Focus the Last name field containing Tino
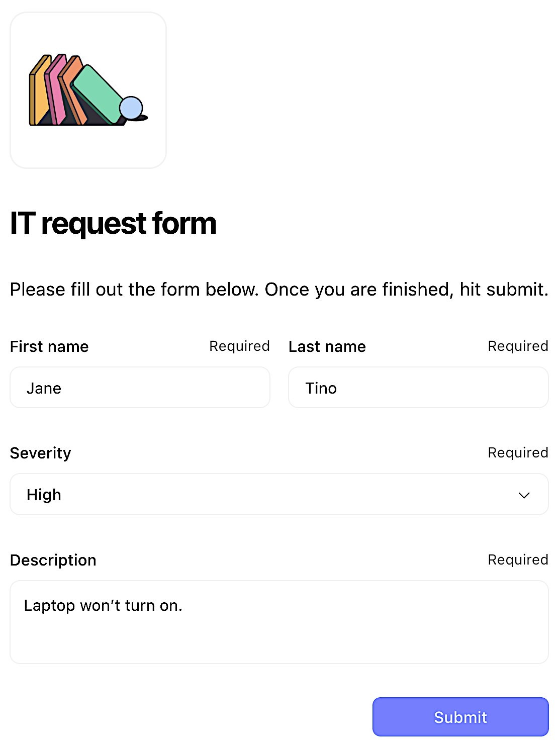The image size is (560, 747). tap(418, 388)
